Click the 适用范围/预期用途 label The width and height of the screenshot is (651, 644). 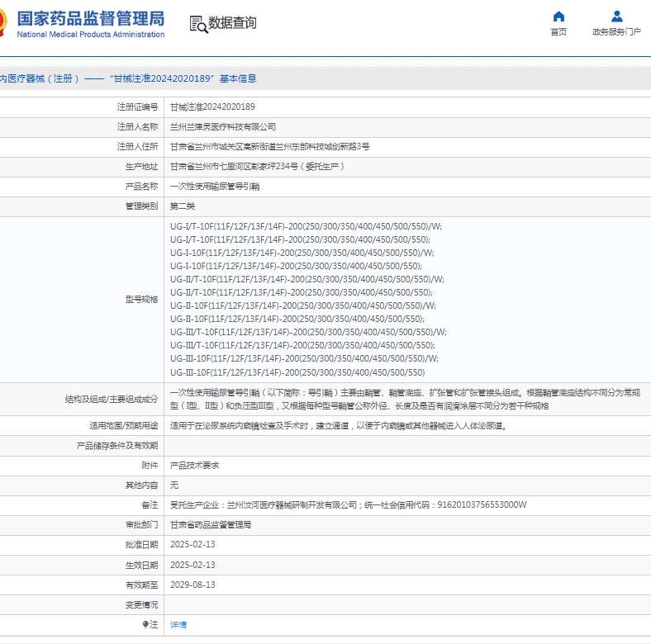click(x=124, y=426)
